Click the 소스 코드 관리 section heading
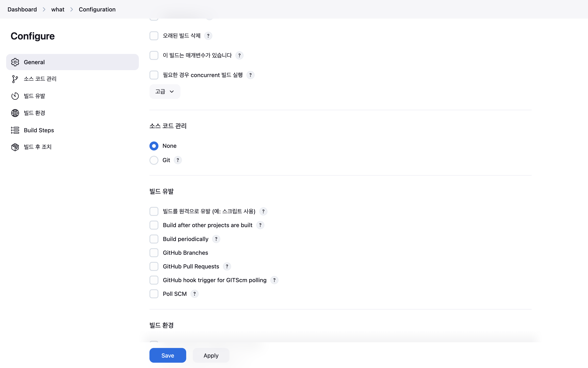The width and height of the screenshot is (588, 368). [x=168, y=126]
